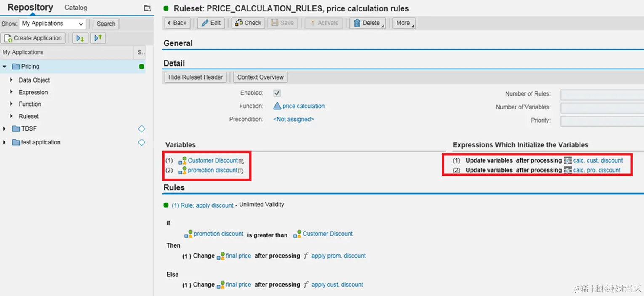Click Context Overview button
The image size is (644, 296).
pos(261,77)
